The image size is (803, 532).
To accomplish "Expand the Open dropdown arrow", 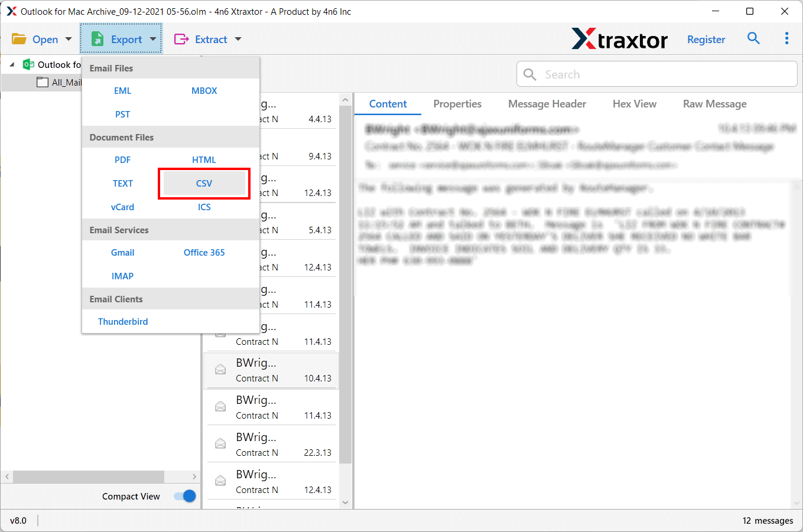I will pos(69,39).
